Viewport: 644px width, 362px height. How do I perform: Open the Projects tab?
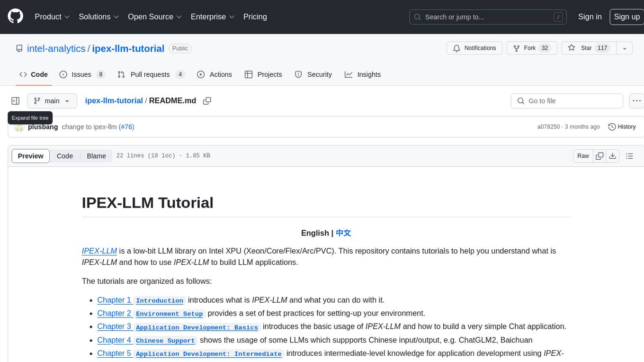point(263,74)
